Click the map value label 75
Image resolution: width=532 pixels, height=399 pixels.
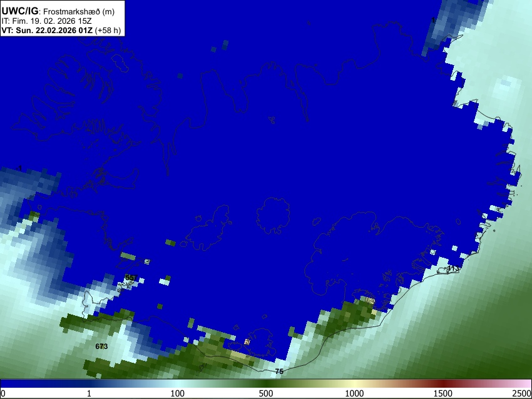coord(279,371)
